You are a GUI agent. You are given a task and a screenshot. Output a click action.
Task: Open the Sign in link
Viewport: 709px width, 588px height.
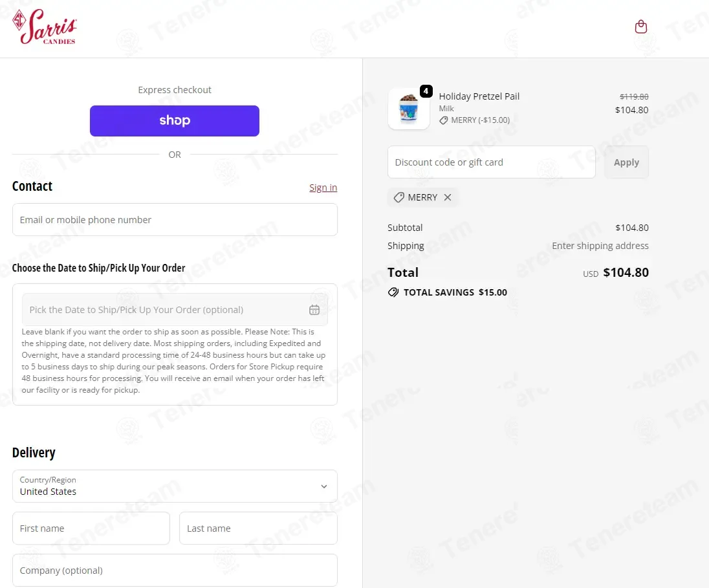(x=323, y=188)
